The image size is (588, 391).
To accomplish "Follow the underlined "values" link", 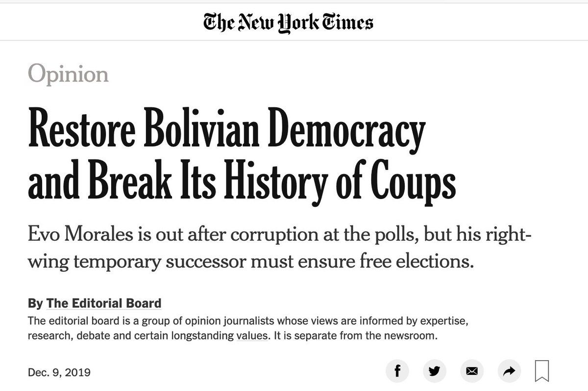I will pos(252,336).
